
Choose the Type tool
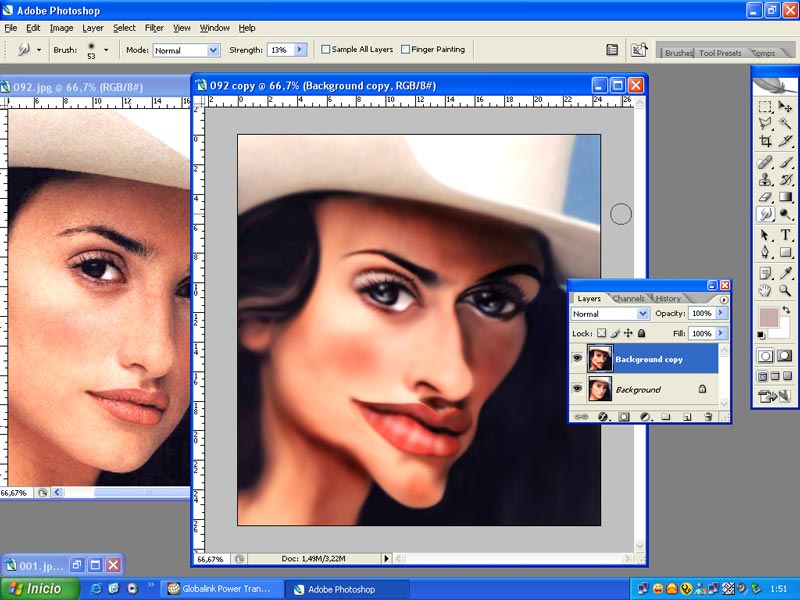pyautogui.click(x=786, y=234)
